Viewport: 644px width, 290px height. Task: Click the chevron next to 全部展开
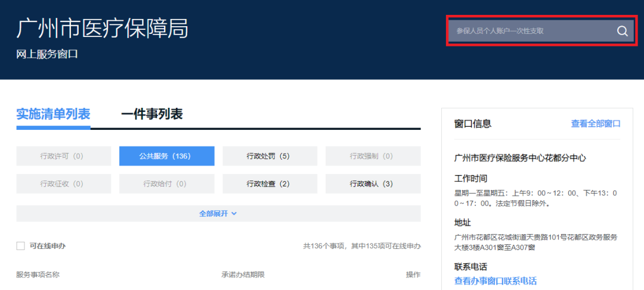(x=234, y=214)
